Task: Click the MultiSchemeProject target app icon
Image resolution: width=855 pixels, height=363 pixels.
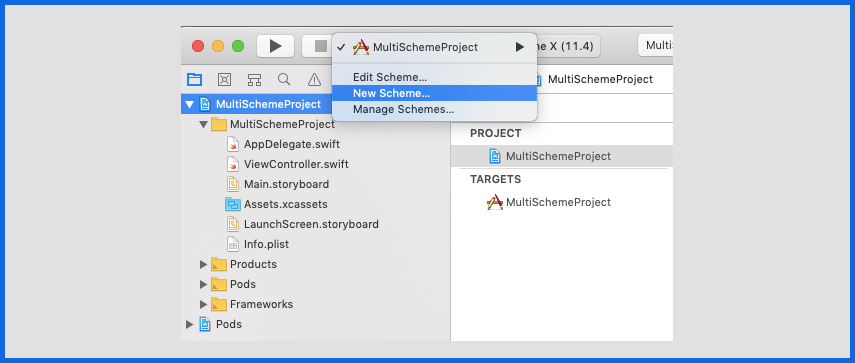Action: click(495, 202)
